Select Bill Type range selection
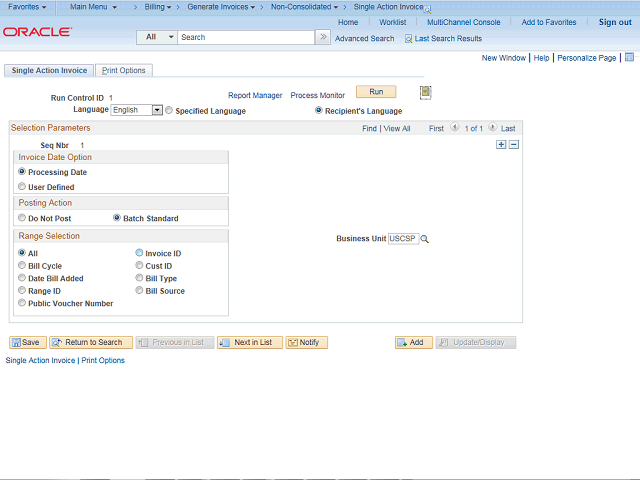Viewport: 640px width, 480px height. [139, 278]
